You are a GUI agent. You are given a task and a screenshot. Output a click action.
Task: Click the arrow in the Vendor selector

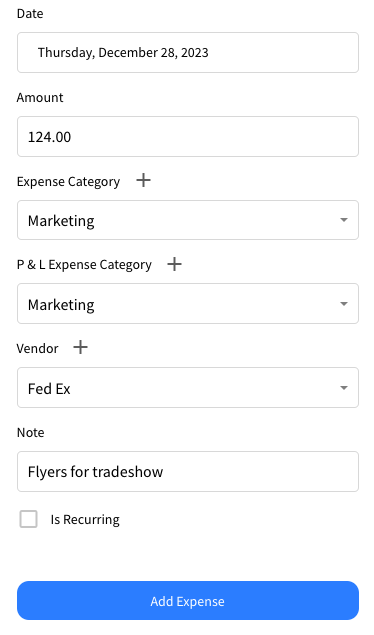pos(344,388)
